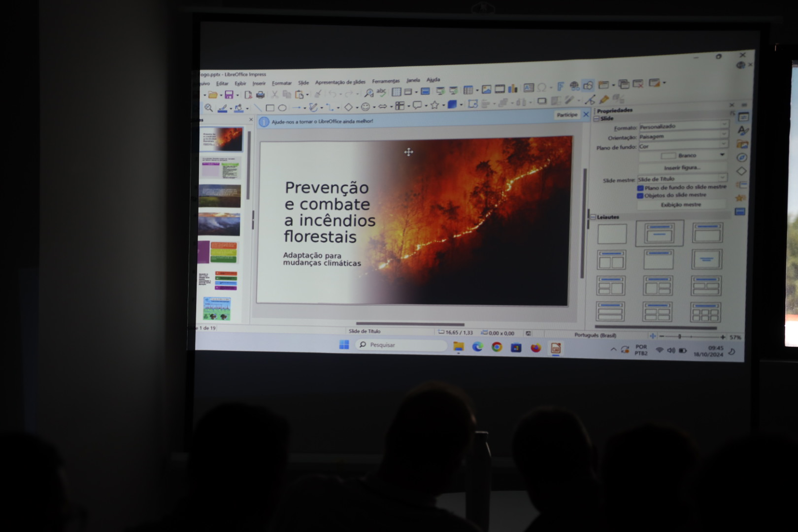Open the Slide mestre dropdown

(682, 178)
